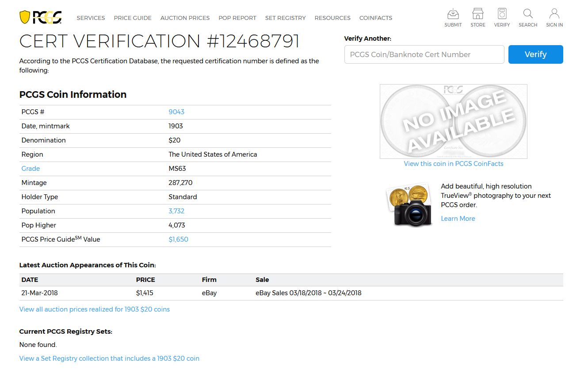Click View this coin in PCGS CoinFacts

[x=453, y=164]
